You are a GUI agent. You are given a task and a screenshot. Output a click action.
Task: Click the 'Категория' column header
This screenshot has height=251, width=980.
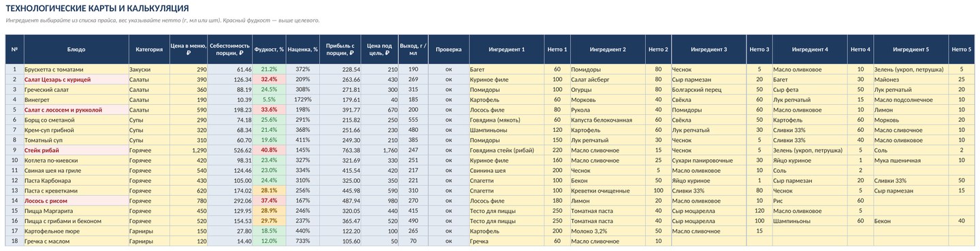coord(149,50)
